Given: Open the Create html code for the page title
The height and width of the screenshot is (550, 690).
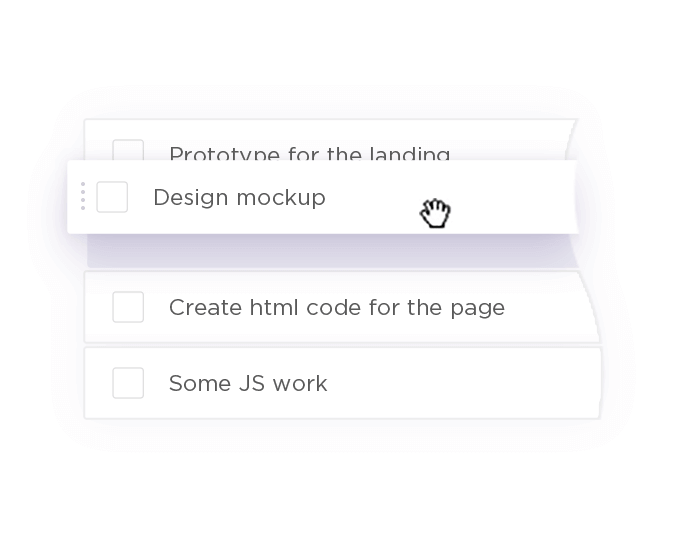Looking at the screenshot, I should point(336,308).
